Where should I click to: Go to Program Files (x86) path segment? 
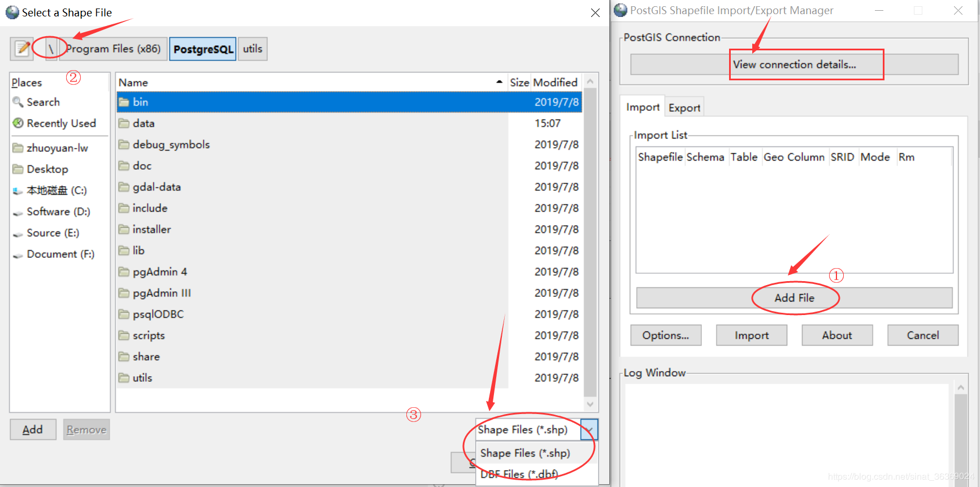pyautogui.click(x=113, y=49)
